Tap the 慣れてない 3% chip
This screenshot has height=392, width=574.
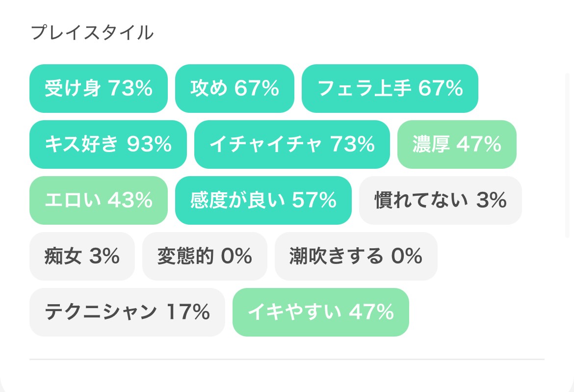pos(440,200)
